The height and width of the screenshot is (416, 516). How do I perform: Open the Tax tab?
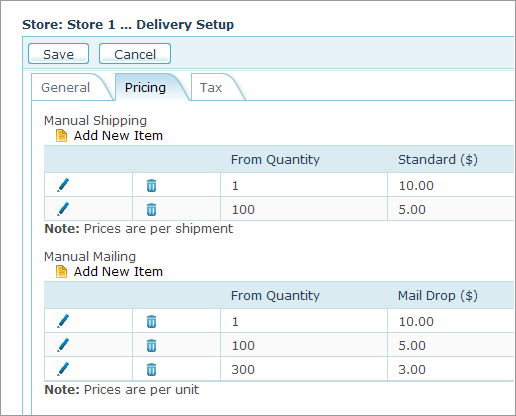211,88
